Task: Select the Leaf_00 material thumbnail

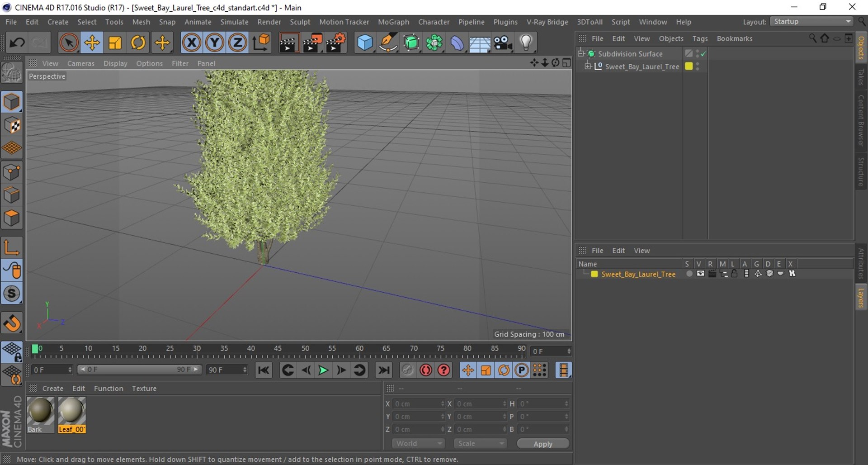Action: pos(71,415)
